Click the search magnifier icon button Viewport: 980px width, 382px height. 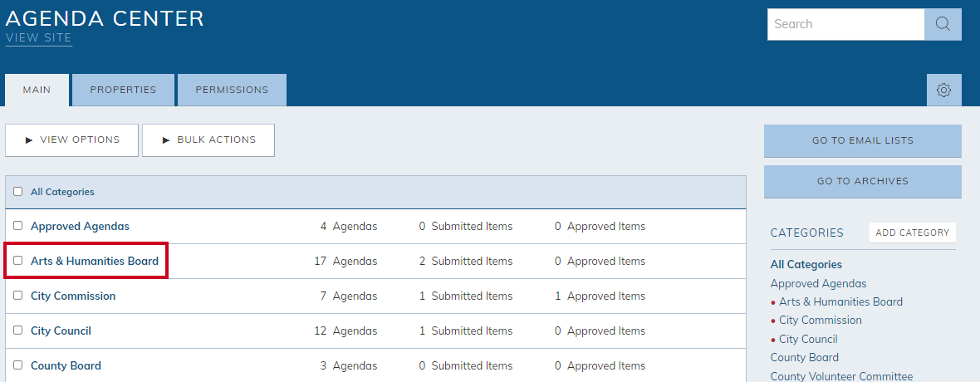tap(943, 24)
